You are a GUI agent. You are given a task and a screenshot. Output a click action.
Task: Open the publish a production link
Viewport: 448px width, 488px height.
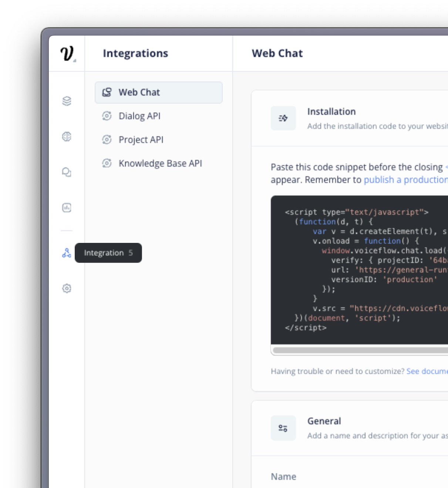pos(405,179)
